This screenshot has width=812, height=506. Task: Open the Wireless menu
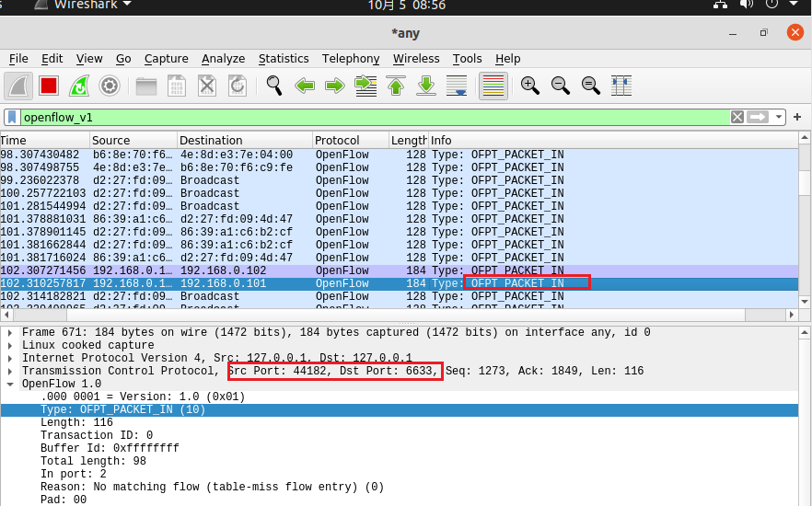tap(416, 59)
